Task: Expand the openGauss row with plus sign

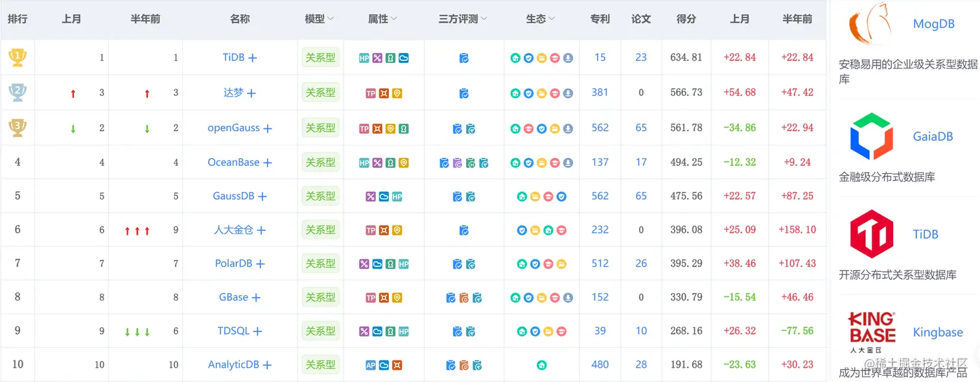Action: coord(268,128)
